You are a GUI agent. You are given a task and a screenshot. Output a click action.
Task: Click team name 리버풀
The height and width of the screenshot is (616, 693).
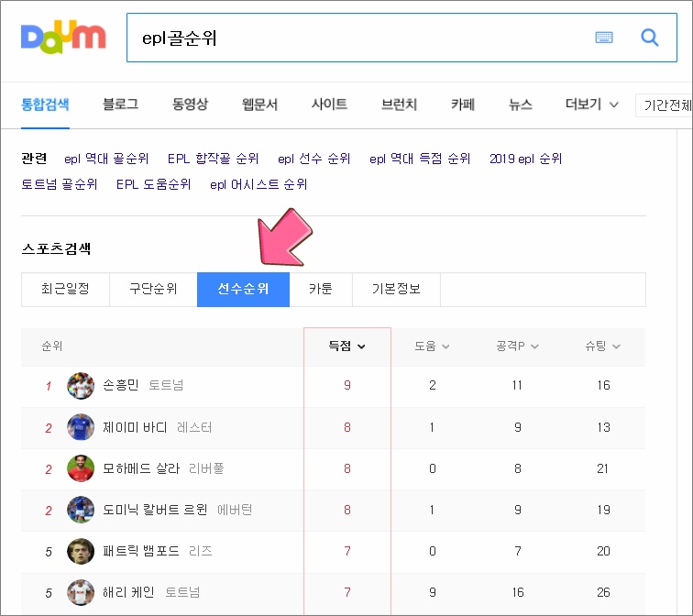[x=206, y=468]
